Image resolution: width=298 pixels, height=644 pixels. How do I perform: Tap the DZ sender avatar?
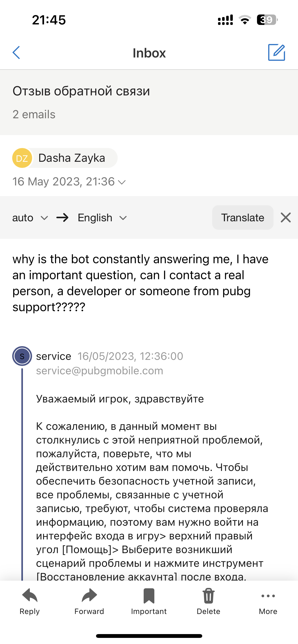click(x=22, y=158)
